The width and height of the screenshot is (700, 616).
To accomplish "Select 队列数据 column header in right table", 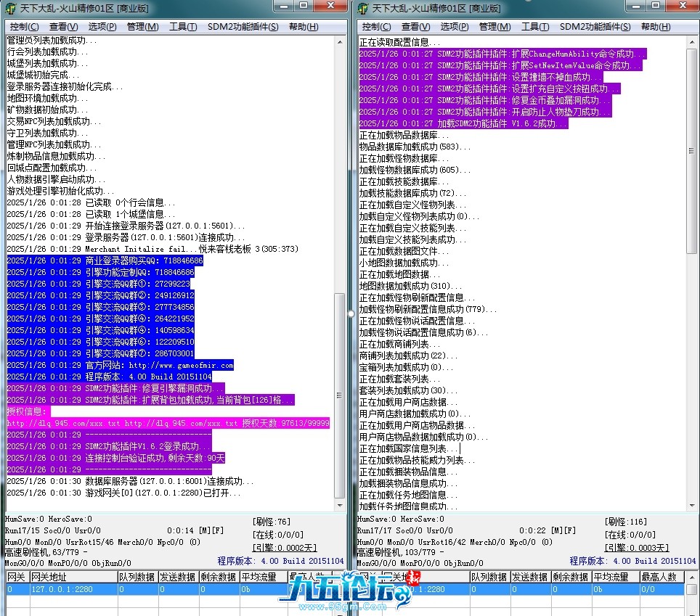I will (490, 578).
